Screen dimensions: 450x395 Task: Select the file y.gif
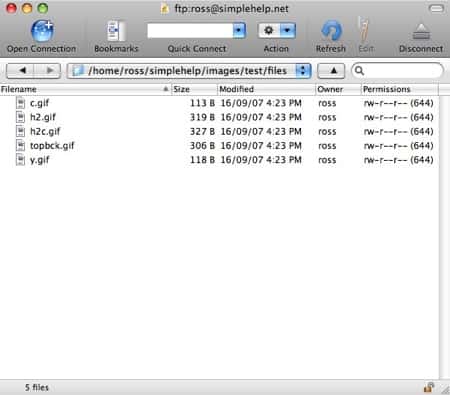click(39, 160)
